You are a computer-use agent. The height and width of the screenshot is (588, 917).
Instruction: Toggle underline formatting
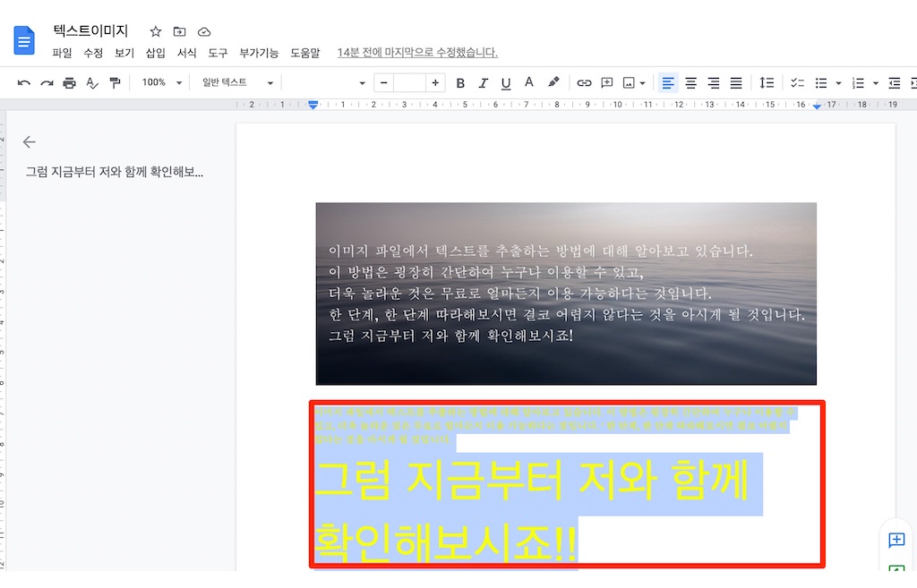tap(505, 82)
